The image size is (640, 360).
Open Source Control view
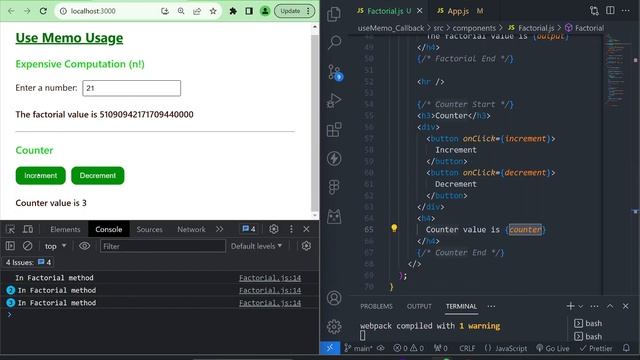tap(335, 73)
